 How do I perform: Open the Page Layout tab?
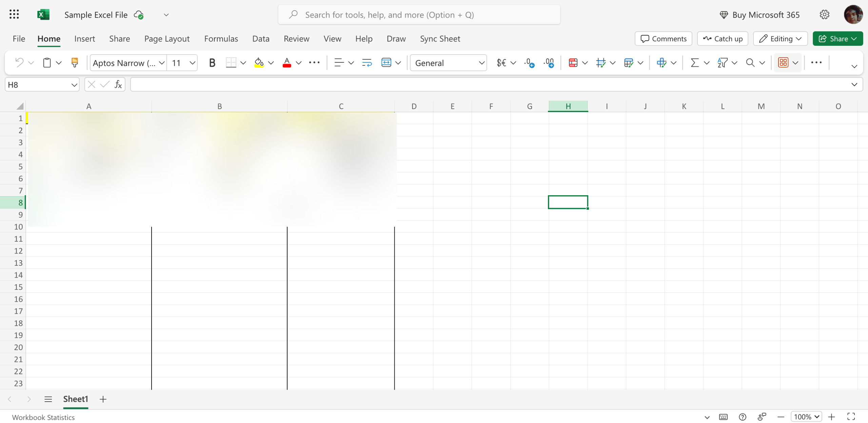coord(167,39)
